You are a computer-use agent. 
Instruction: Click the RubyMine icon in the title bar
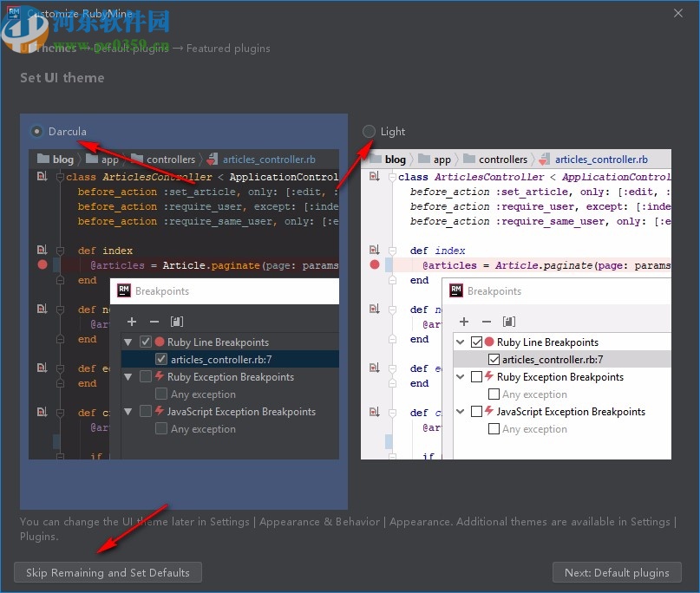click(x=14, y=13)
